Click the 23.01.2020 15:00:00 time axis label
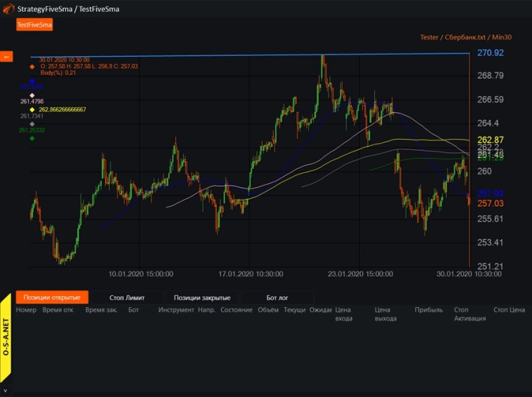The height and width of the screenshot is (397, 532). (x=360, y=274)
